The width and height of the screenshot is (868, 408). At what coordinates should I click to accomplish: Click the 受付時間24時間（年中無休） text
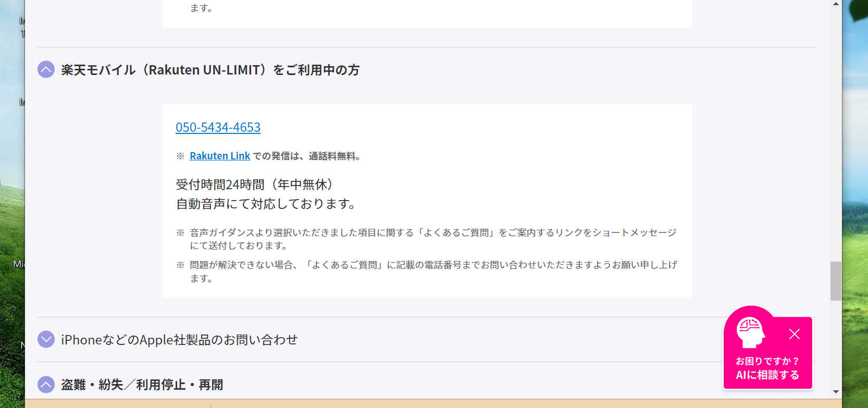[x=255, y=184]
